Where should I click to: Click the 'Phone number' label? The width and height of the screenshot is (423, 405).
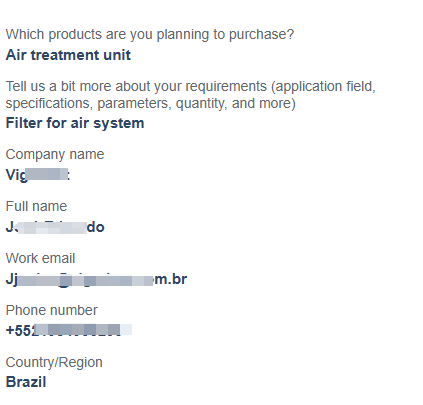pos(52,310)
